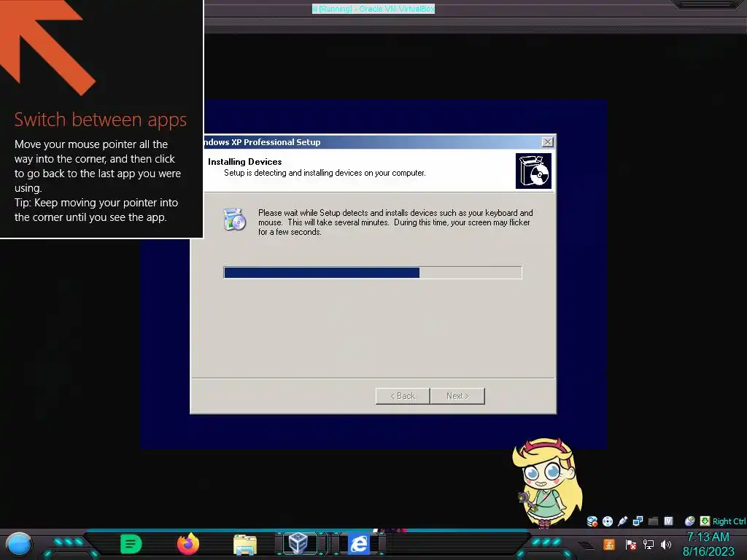Open the network connection tray icon

649,544
